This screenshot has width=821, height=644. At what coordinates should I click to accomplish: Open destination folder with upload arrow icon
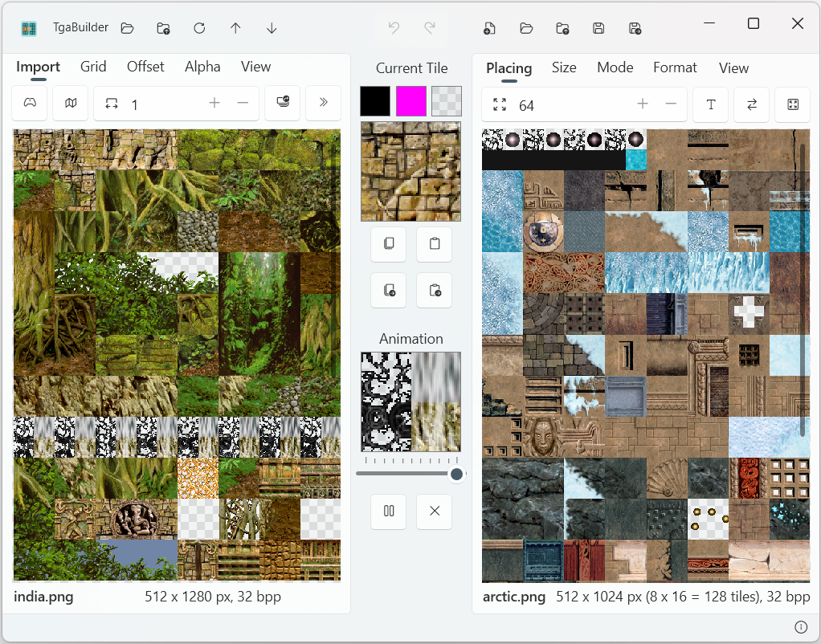[x=562, y=28]
